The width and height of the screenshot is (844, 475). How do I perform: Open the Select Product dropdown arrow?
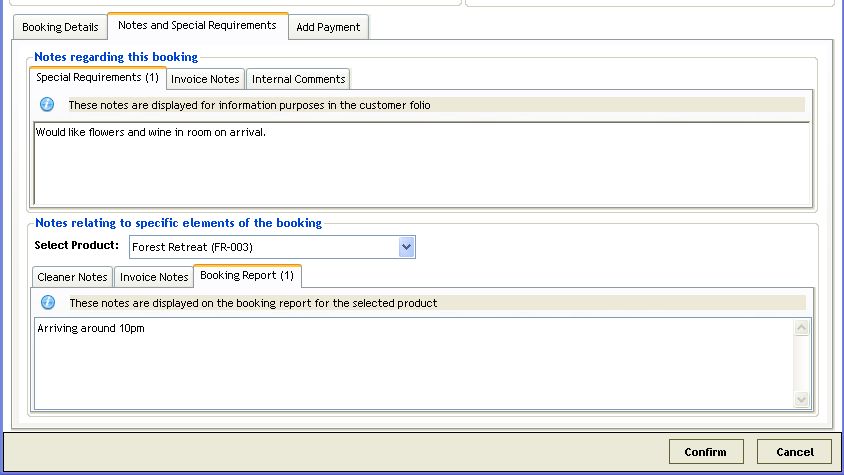(x=406, y=247)
